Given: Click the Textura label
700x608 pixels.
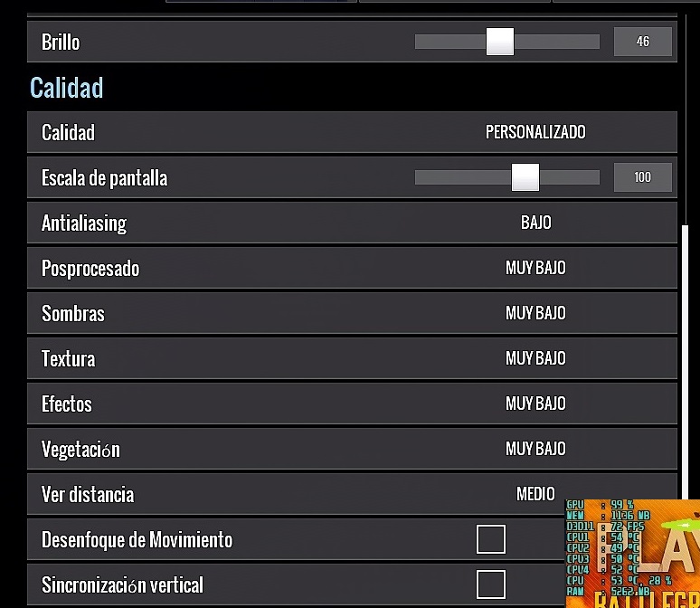Looking at the screenshot, I should point(69,358).
